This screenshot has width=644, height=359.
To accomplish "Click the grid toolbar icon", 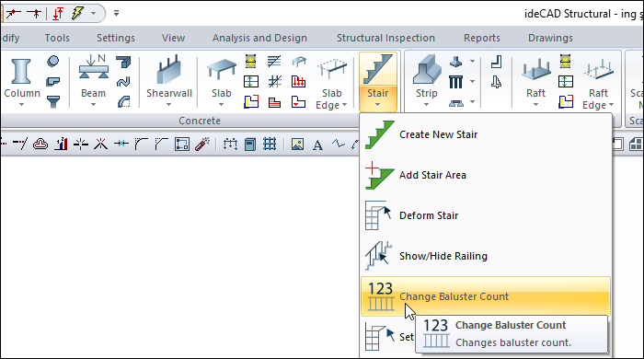I will coord(270,145).
